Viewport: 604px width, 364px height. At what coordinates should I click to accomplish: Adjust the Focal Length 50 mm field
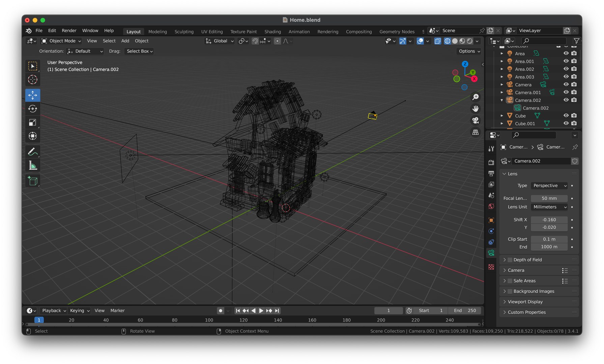[549, 199]
